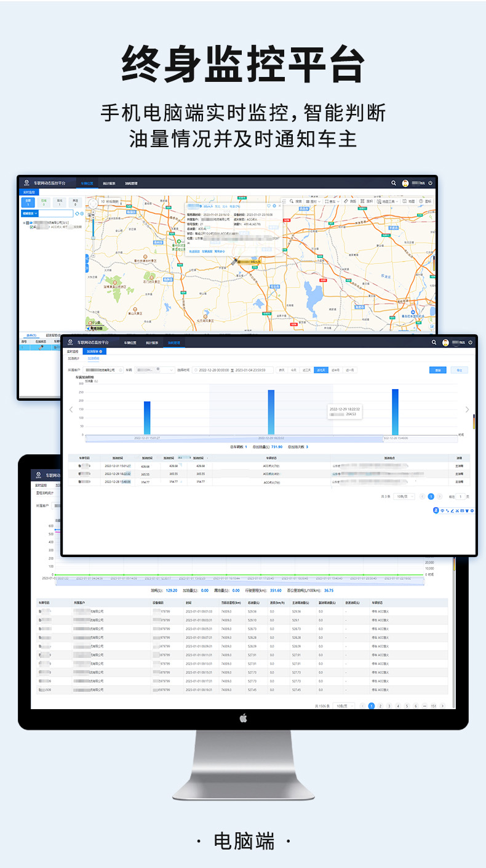The width and height of the screenshot is (486, 868).
Task: Click search icon in fuel report window header
Action: point(435,342)
